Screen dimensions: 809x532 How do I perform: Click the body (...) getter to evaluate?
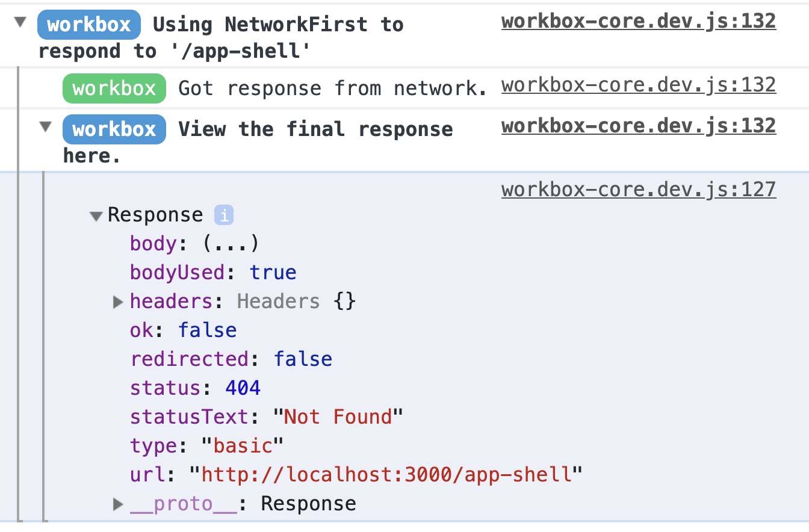coord(231,243)
